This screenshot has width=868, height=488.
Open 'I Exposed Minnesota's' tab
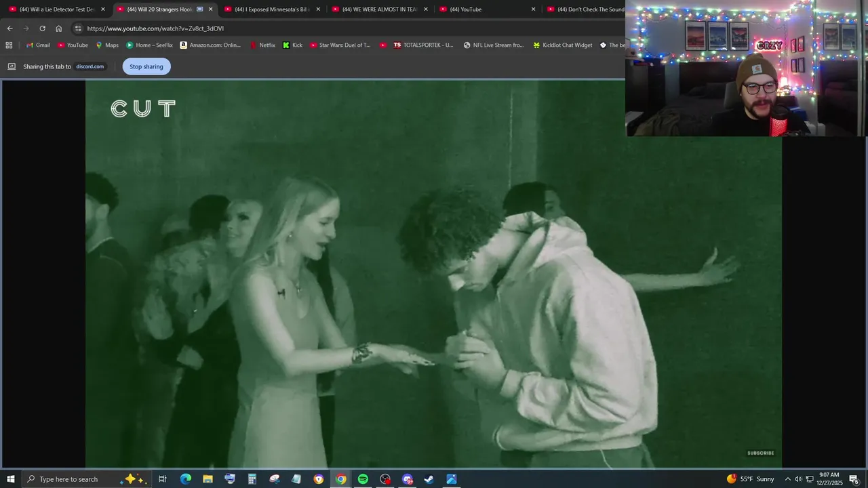click(271, 9)
